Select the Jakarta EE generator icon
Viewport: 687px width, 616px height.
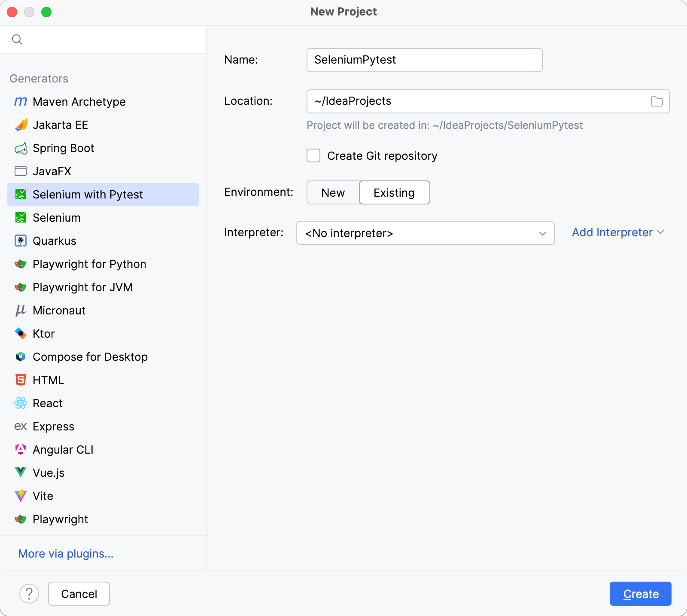click(21, 125)
